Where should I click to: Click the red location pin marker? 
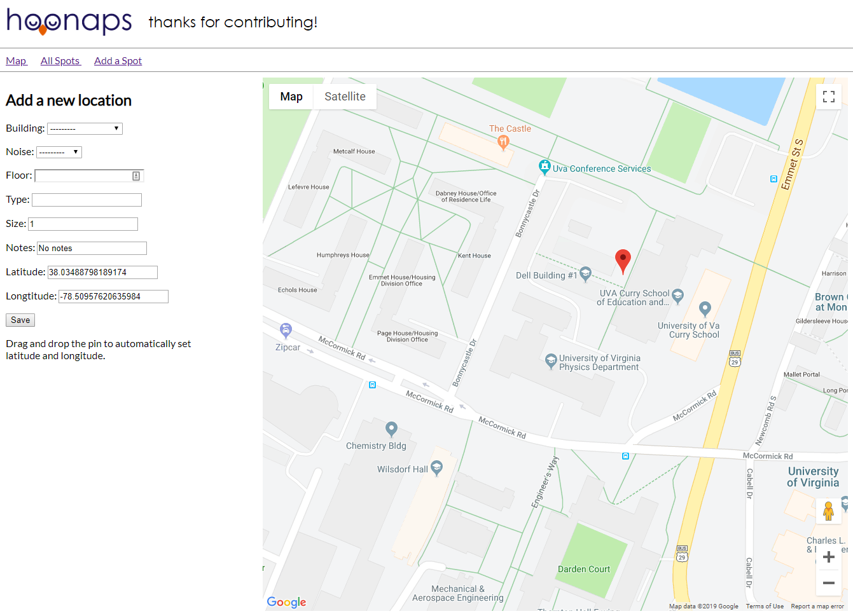pyautogui.click(x=623, y=261)
